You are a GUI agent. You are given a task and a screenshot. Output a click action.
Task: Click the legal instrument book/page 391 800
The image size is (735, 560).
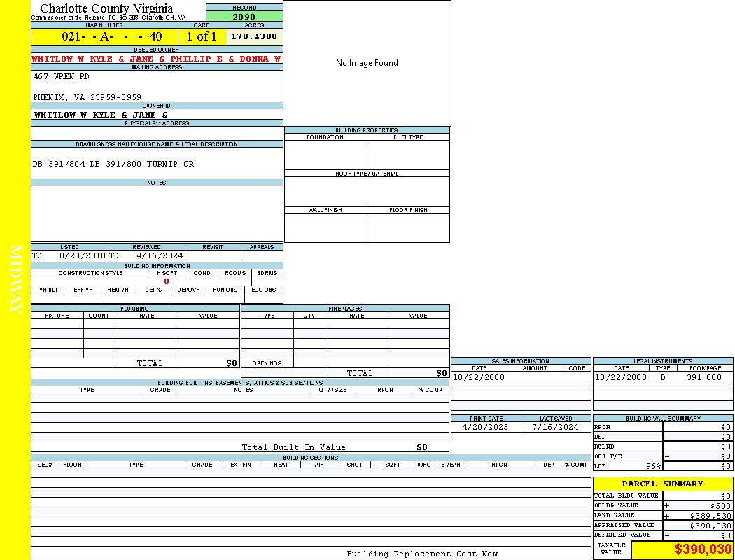(x=703, y=377)
